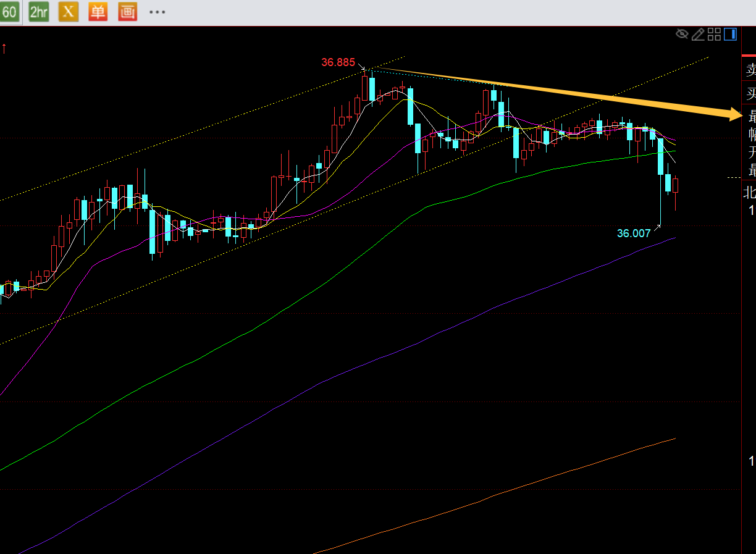
Task: Click the red up arrow at chart left
Action: 4,48
